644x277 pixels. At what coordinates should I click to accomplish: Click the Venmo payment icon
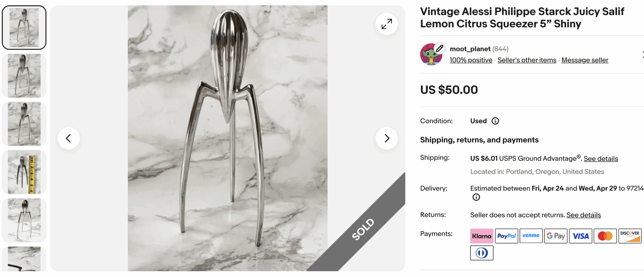(531, 236)
